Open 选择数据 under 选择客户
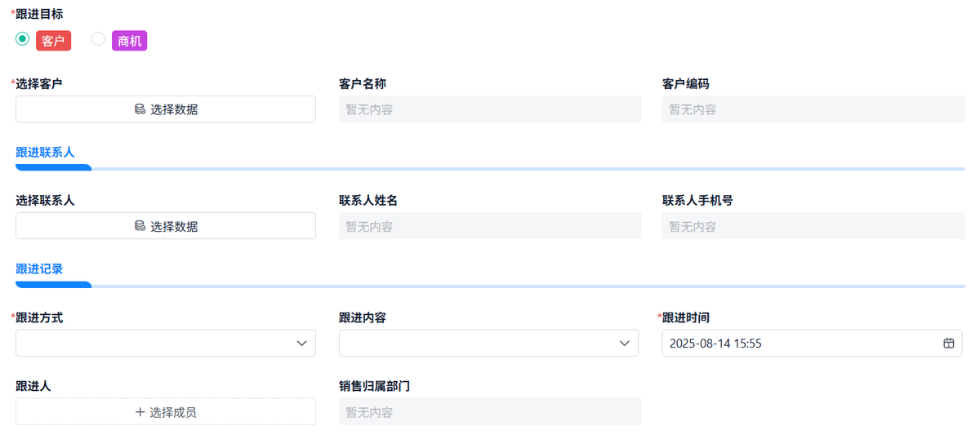The height and width of the screenshot is (448, 980). tap(166, 109)
